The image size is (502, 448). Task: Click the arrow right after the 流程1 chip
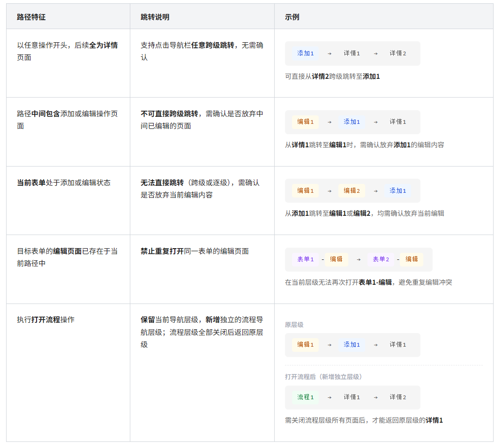[x=329, y=397]
